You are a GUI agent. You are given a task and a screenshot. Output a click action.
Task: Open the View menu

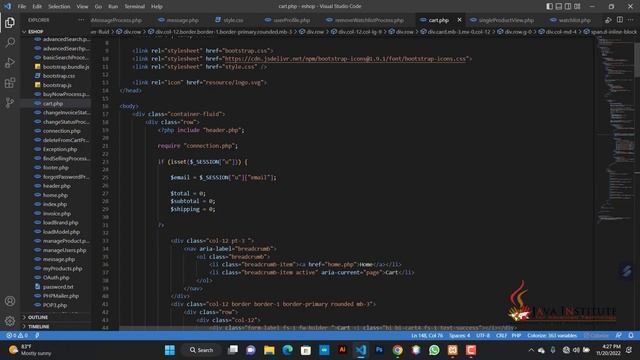point(82,6)
